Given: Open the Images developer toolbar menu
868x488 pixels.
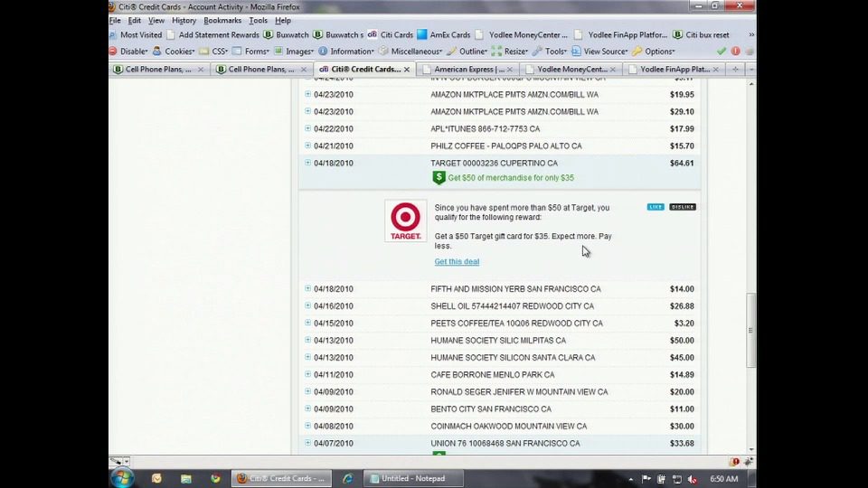Looking at the screenshot, I should pos(294,51).
